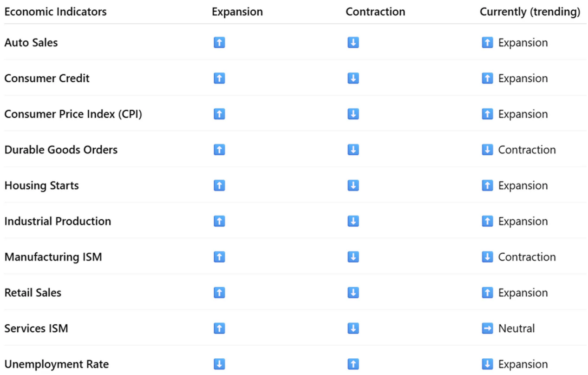Click the Unemployment Rate expansion down-arrow icon
The height and width of the screenshot is (375, 588).
[219, 364]
